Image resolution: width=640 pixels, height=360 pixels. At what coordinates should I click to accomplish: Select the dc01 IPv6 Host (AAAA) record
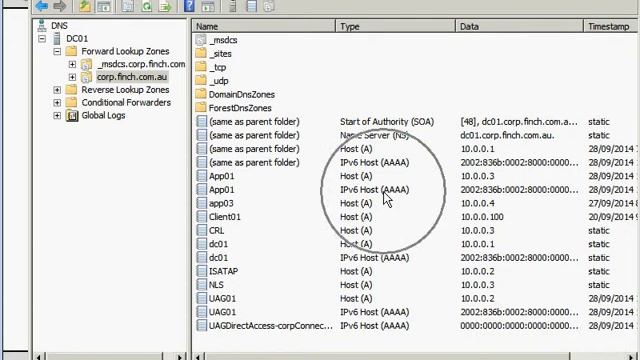[416, 258]
